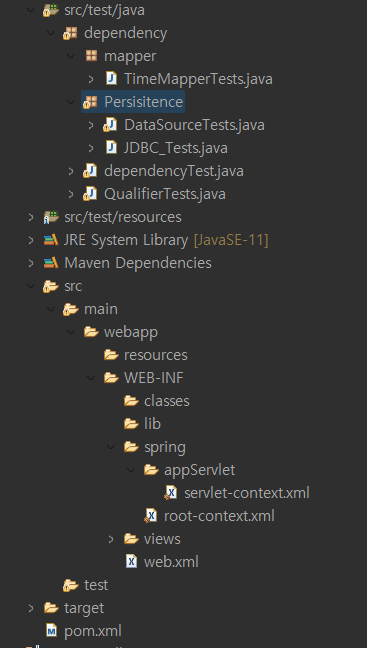Select QualifierTests.java file
Viewport: 367px width, 648px height.
[164, 194]
